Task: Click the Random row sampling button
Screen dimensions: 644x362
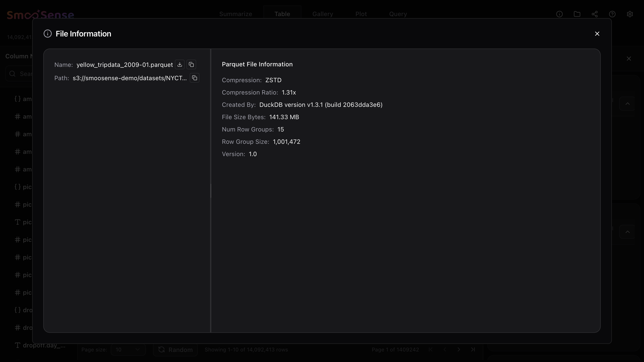Action: [175, 349]
